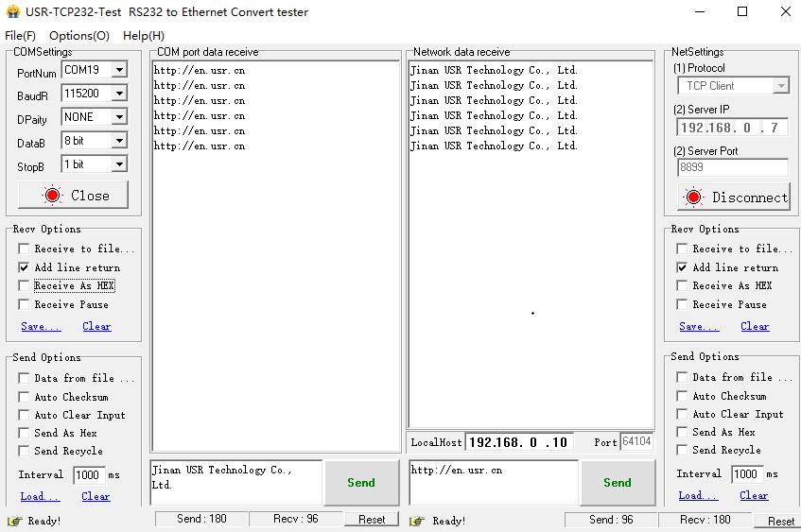Image resolution: width=801 pixels, height=532 pixels.
Task: Enable COM Receive Pause
Action: coord(24,305)
